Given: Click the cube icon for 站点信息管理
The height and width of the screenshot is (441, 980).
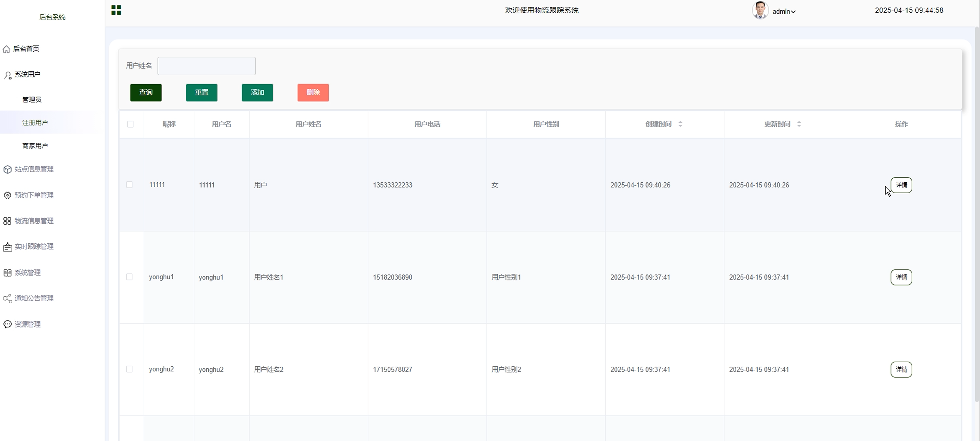Looking at the screenshot, I should pyautogui.click(x=7, y=169).
